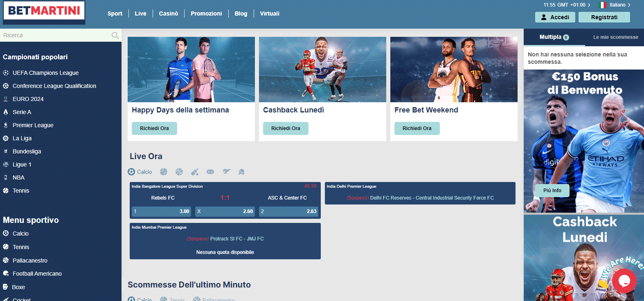Open the Promozioni menu
The image size is (644, 301).
(x=206, y=13)
